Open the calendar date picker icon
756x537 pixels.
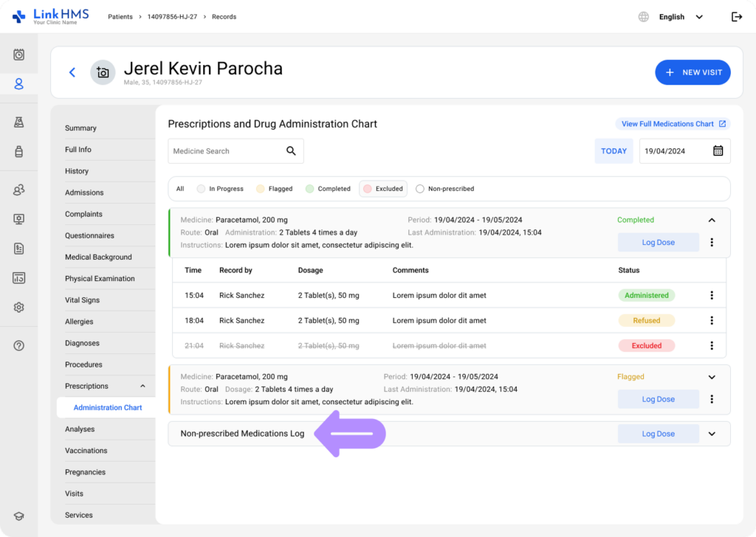point(718,151)
